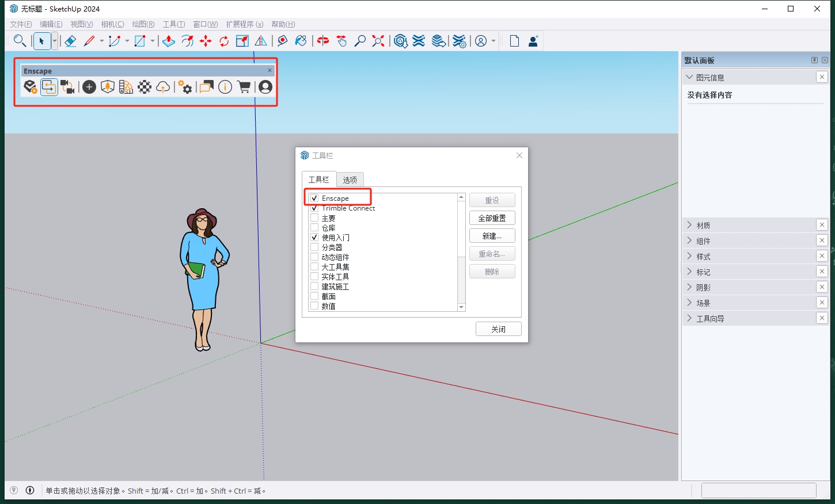Image resolution: width=835 pixels, height=504 pixels.
Task: Disable the Trimble Connect toolbar checkbox
Action: point(314,208)
